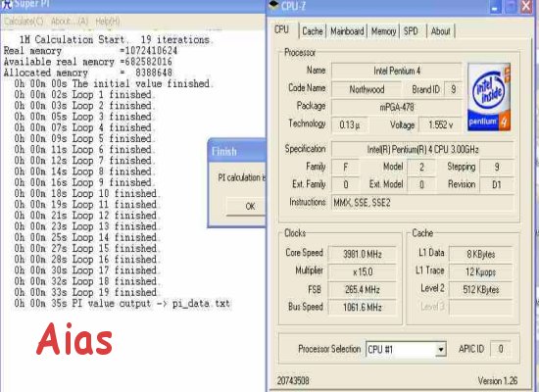Click the Version 1.26 text

click(498, 380)
